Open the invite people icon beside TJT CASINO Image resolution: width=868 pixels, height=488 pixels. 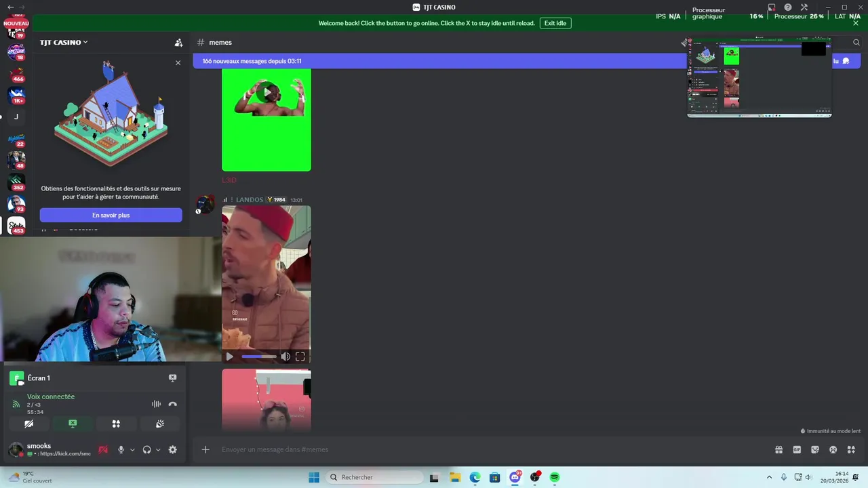[178, 42]
